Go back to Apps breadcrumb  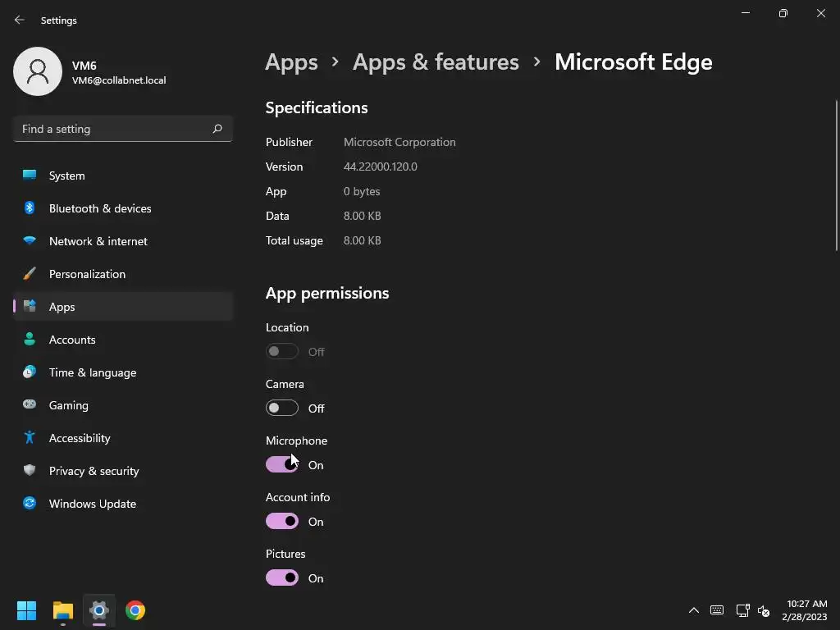[291, 62]
